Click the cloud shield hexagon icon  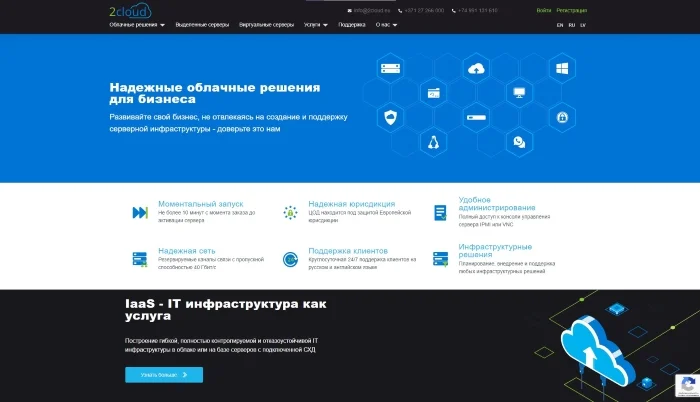coord(390,117)
